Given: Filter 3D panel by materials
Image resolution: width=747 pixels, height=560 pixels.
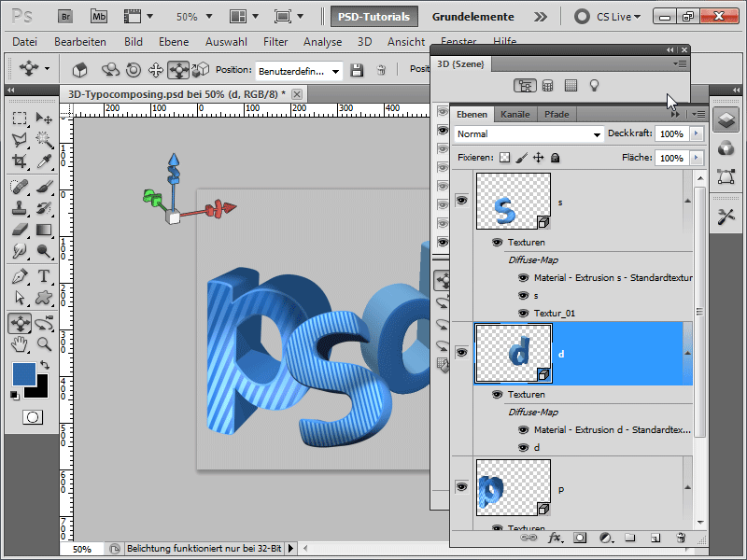Looking at the screenshot, I should pos(571,86).
